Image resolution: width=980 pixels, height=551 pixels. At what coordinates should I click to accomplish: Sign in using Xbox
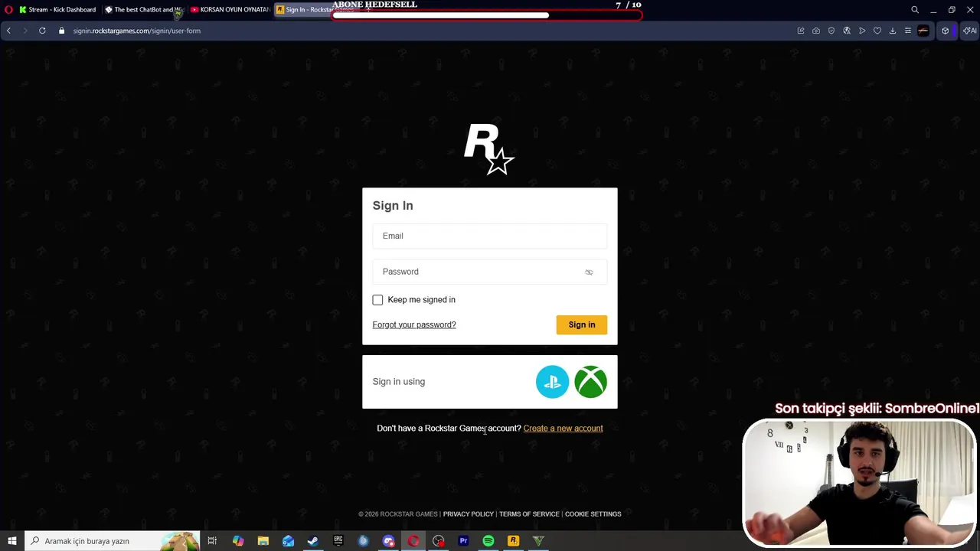(590, 382)
